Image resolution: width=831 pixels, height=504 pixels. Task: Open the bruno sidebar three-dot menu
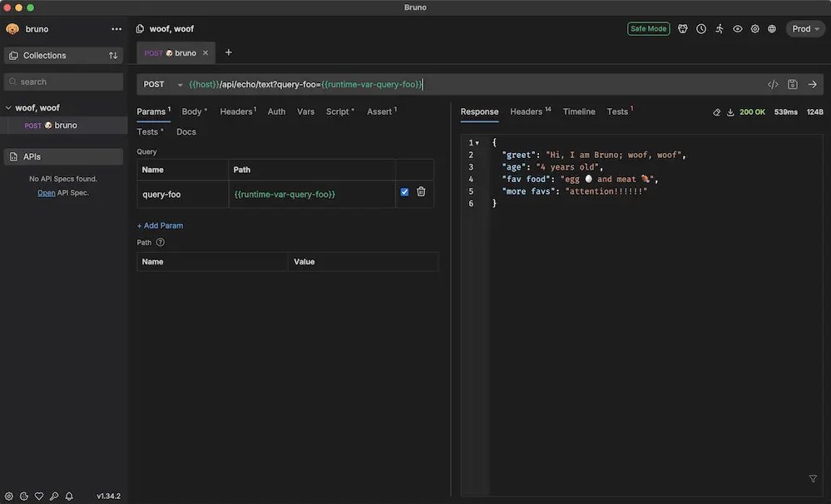(x=116, y=29)
